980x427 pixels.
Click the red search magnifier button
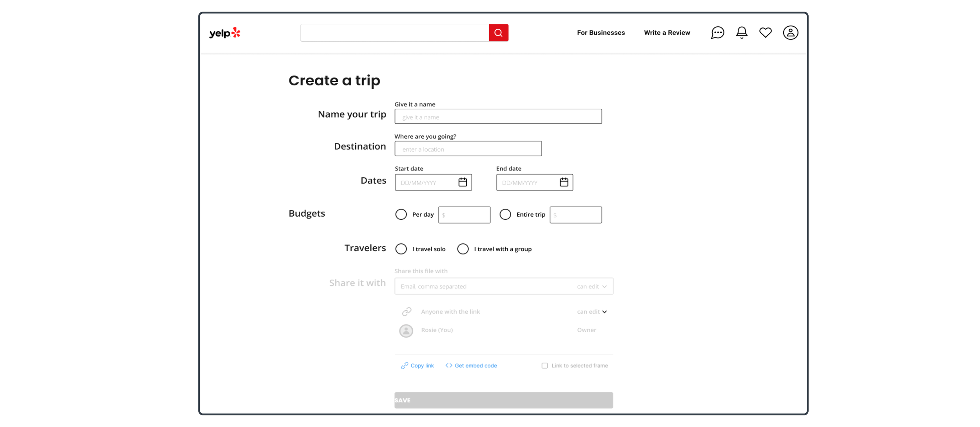498,33
